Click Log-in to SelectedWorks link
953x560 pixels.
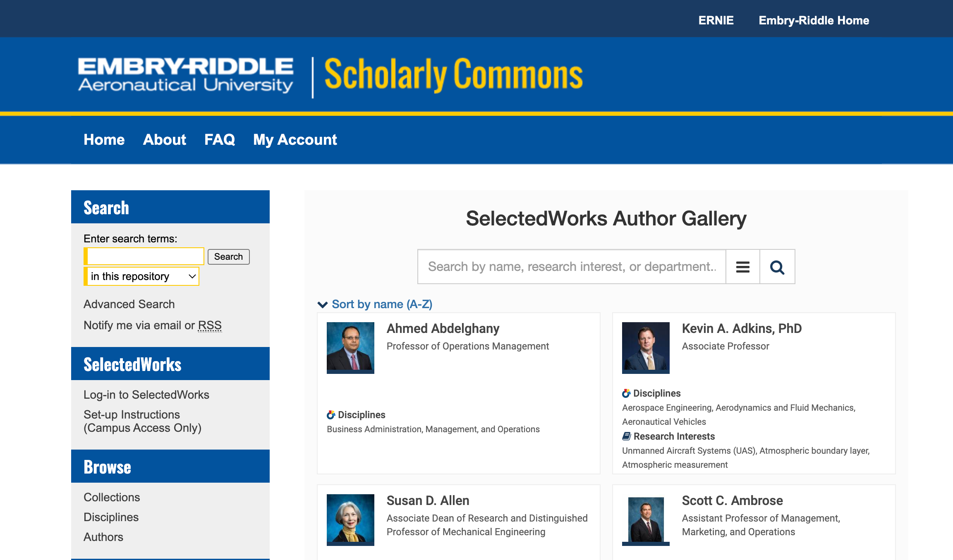click(146, 395)
